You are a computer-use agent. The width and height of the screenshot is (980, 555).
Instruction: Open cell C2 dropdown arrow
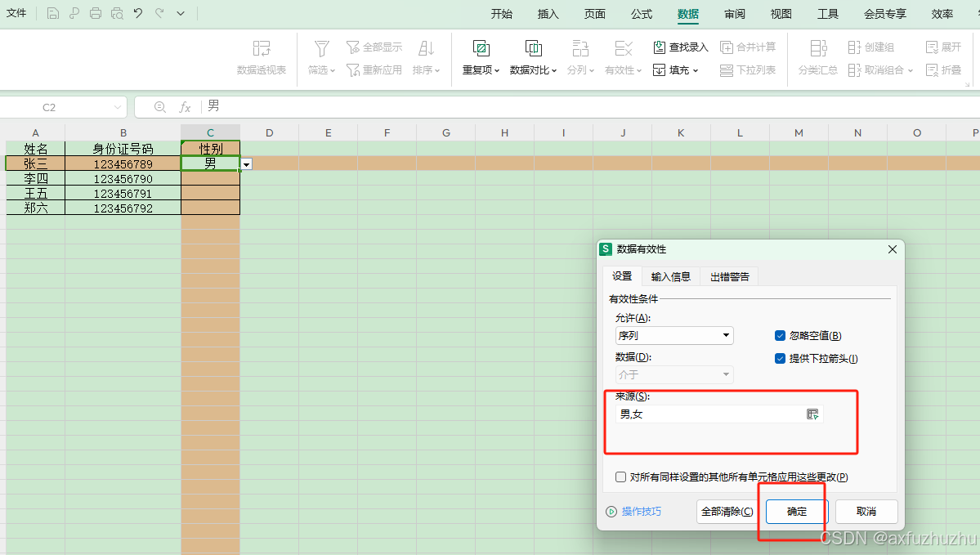tap(247, 164)
